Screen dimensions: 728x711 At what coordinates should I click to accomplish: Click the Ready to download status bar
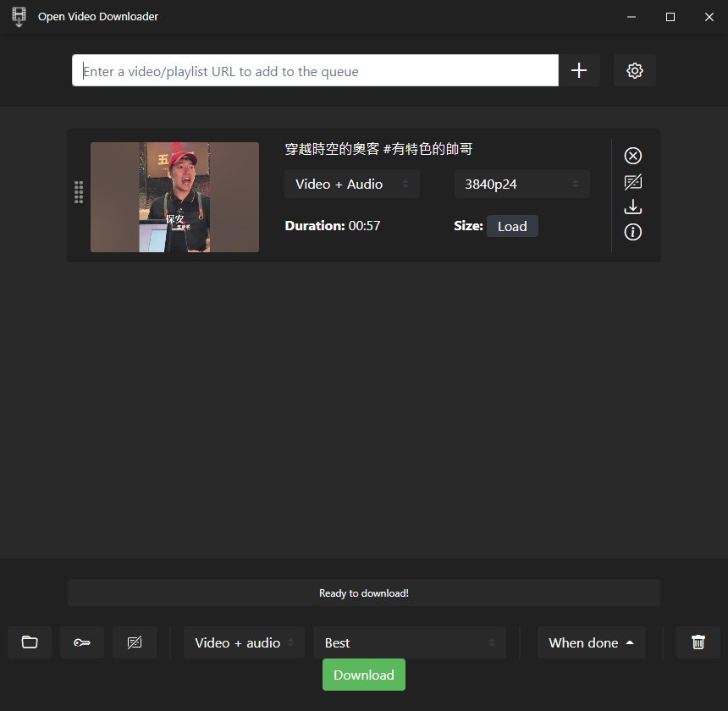click(x=364, y=592)
